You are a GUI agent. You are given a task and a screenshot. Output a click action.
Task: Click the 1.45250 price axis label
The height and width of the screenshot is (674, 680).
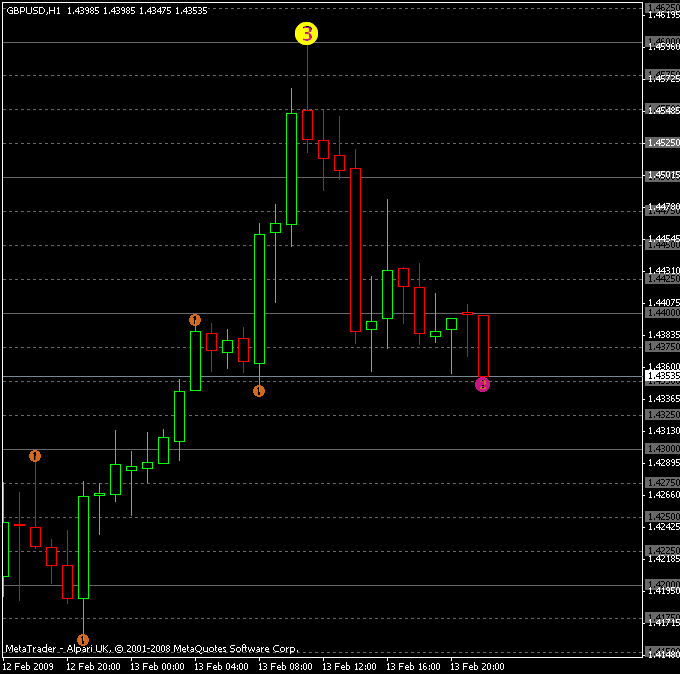click(x=664, y=142)
